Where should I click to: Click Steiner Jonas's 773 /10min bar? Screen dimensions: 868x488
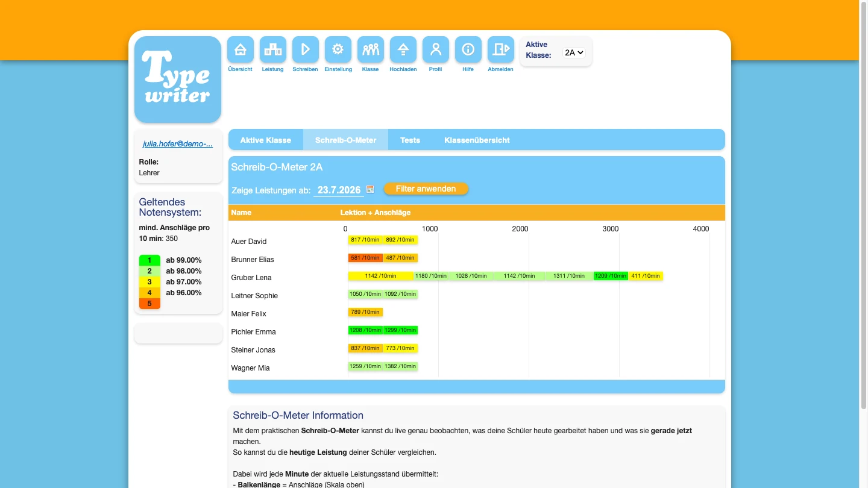coord(400,348)
